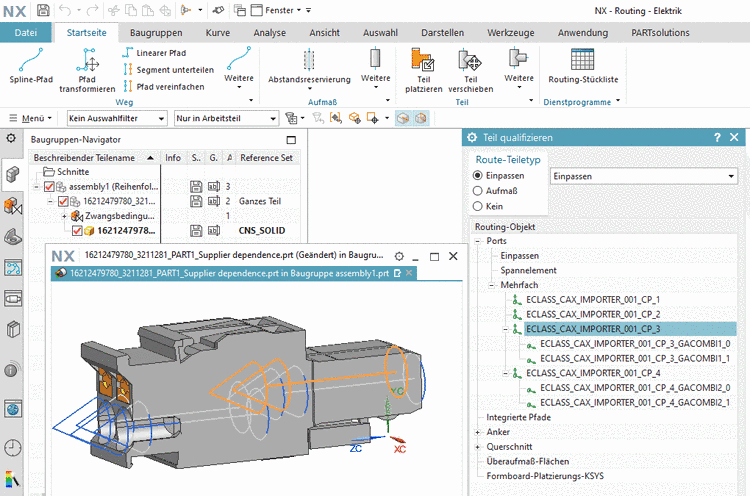
Task: Open the Kein Auswahlfilter dropdown
Action: click(x=115, y=118)
